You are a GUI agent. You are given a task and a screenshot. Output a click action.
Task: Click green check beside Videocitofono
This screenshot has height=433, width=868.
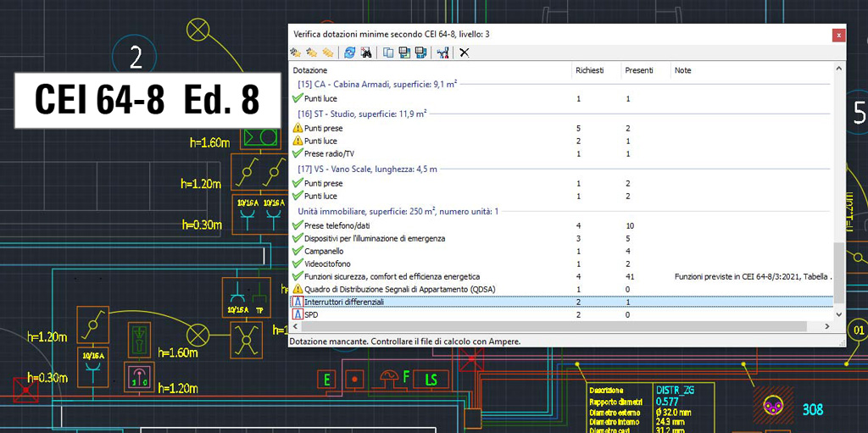(298, 264)
